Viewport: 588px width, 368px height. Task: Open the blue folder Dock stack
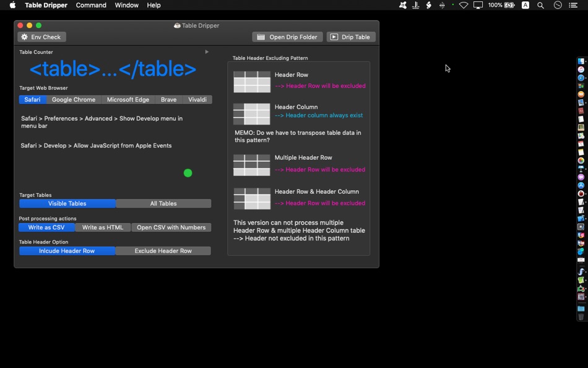tap(581, 309)
